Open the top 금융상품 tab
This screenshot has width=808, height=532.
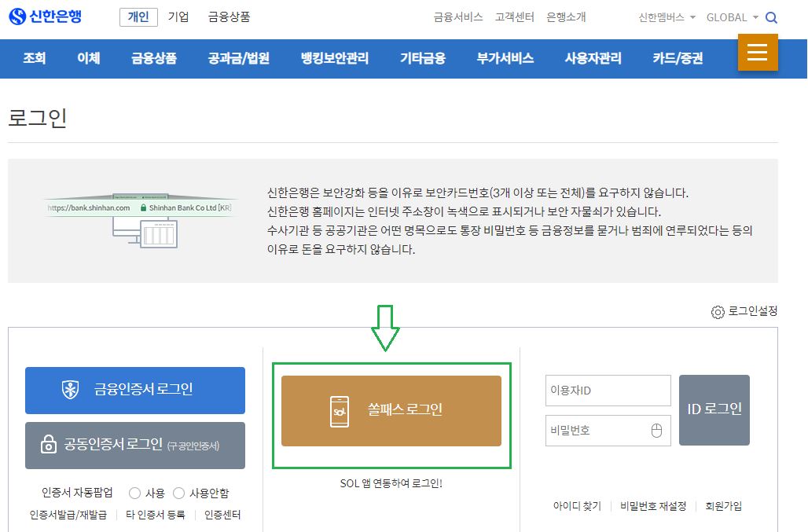[229, 17]
